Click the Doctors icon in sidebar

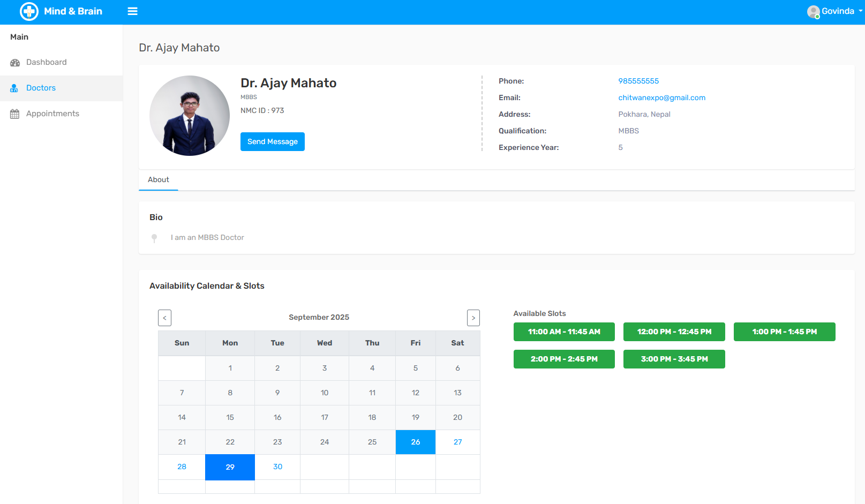[14, 88]
